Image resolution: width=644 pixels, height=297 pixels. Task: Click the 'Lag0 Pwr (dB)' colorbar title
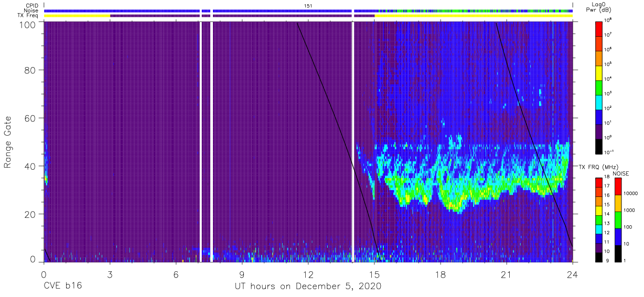599,7
